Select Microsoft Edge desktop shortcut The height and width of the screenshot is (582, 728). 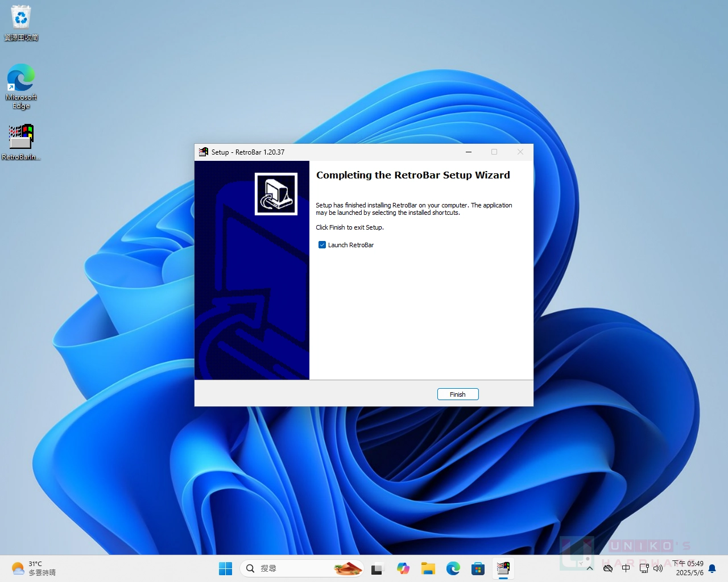pos(21,86)
